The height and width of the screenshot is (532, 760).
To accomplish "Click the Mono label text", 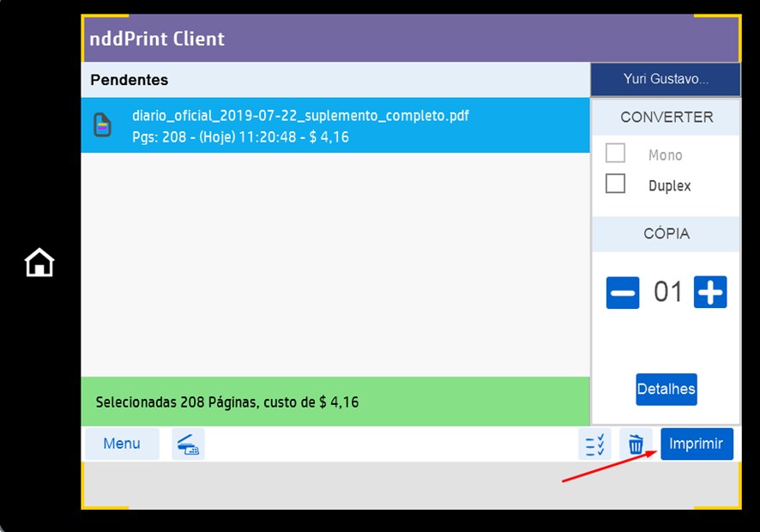I will tap(665, 155).
